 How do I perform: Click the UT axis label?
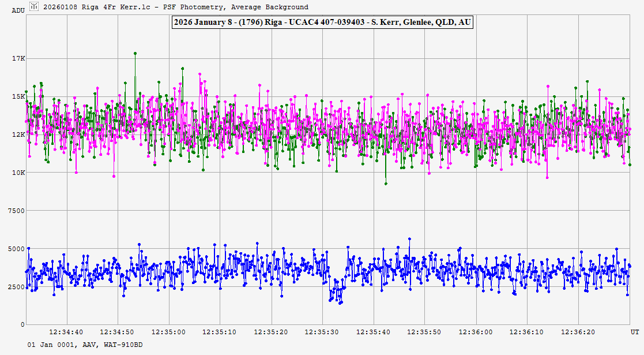[634, 332]
